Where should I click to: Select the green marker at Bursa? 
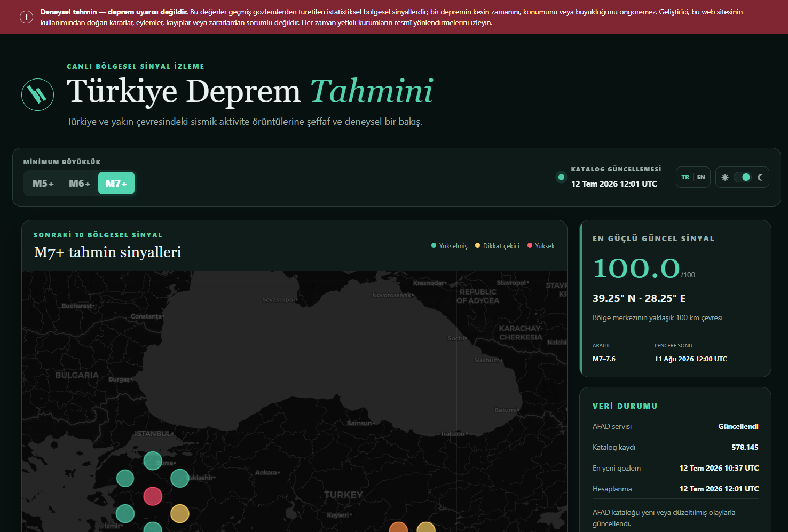tap(153, 460)
